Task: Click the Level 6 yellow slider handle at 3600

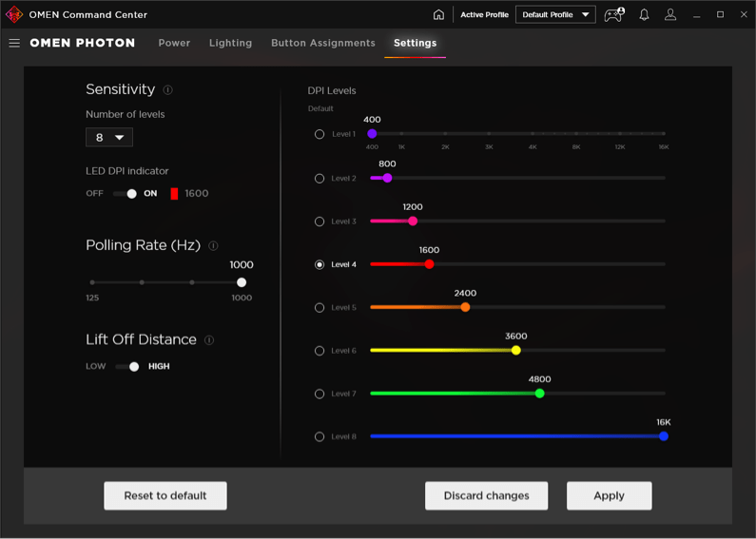Action: pyautogui.click(x=516, y=350)
